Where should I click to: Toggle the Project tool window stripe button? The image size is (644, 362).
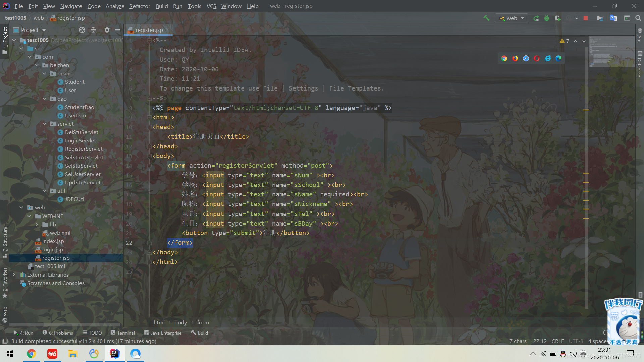[5, 40]
